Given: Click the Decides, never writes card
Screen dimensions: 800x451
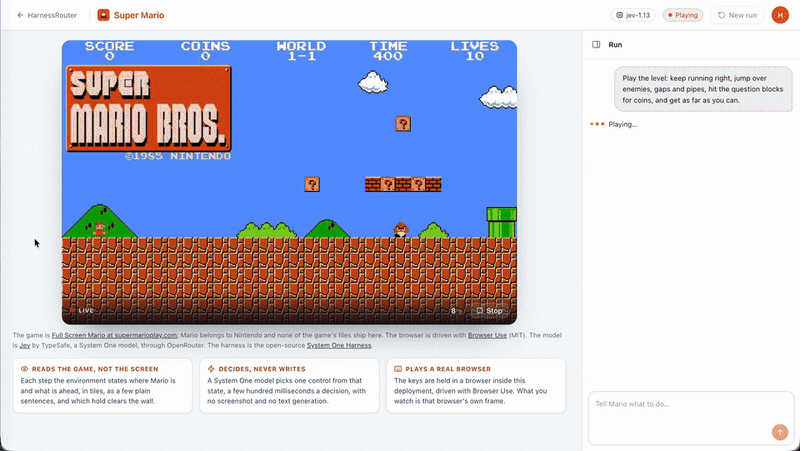Looking at the screenshot, I should 289,386.
